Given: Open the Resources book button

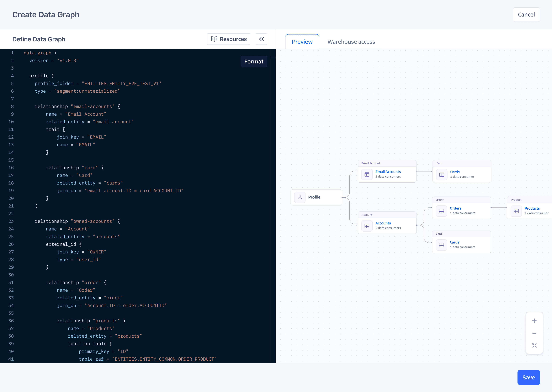Looking at the screenshot, I should (229, 39).
